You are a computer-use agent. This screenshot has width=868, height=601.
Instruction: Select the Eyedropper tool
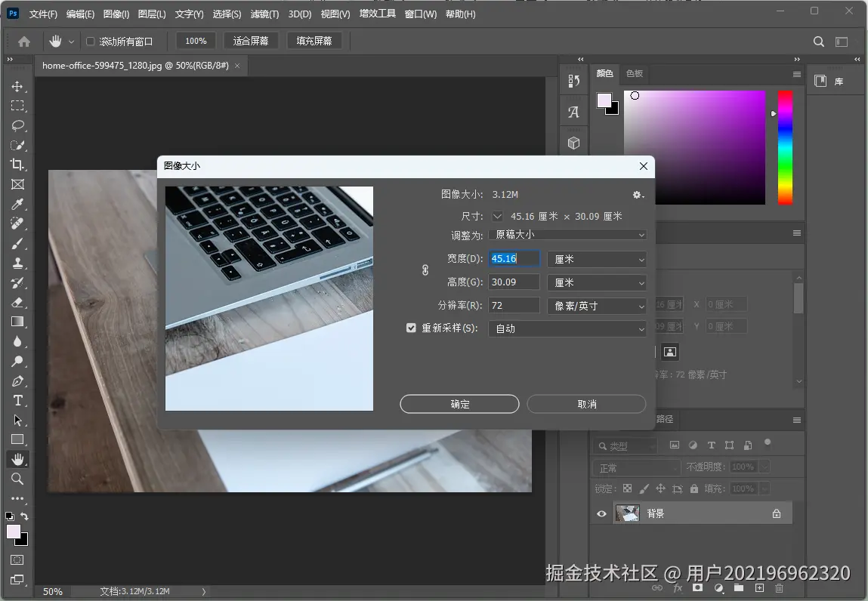[x=17, y=204]
